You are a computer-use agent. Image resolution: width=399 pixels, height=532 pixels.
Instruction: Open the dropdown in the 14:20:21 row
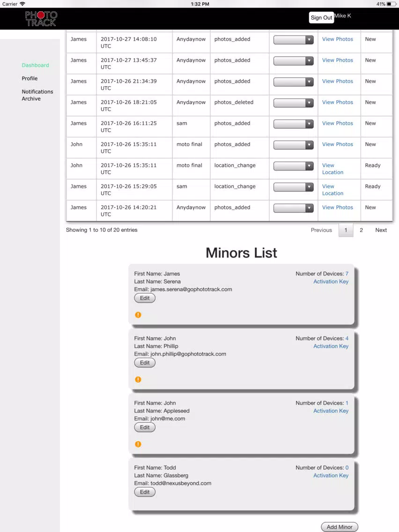click(294, 208)
